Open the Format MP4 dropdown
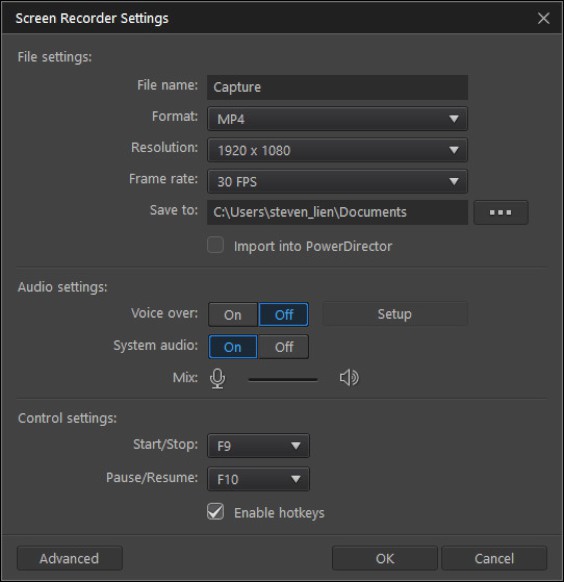 click(337, 119)
